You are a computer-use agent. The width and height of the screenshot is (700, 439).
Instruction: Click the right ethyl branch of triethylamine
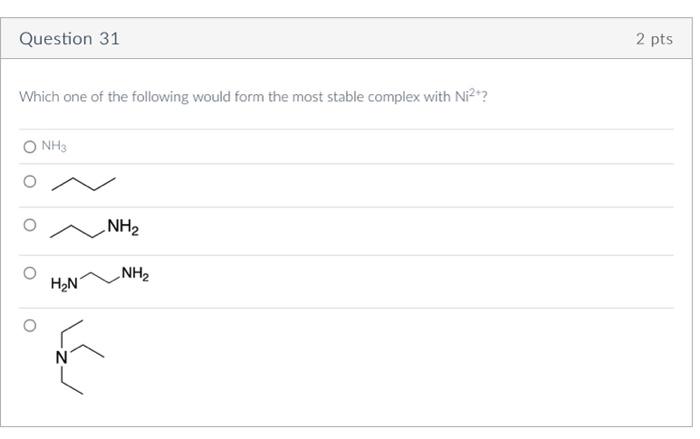click(88, 350)
